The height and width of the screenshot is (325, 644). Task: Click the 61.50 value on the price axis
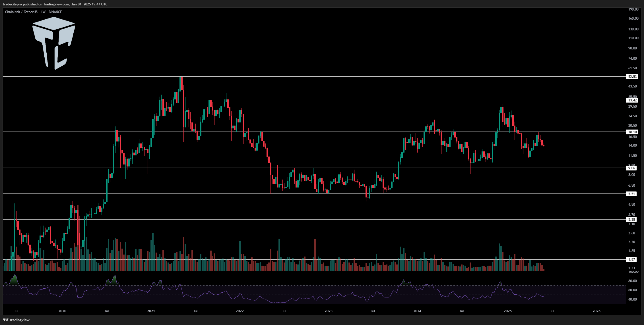click(x=633, y=68)
